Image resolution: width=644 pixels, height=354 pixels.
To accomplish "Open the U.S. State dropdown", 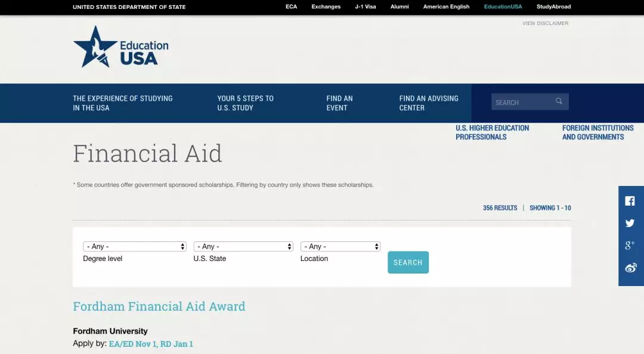I will (x=243, y=246).
